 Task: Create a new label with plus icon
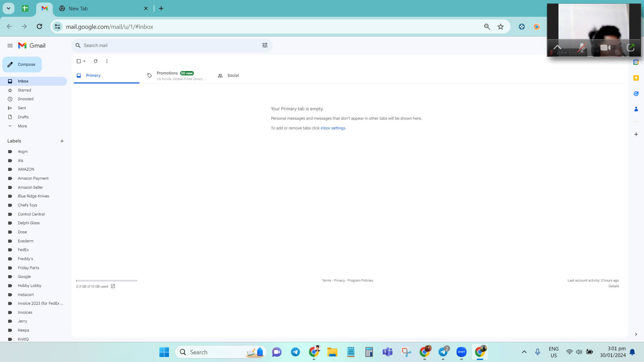62,141
